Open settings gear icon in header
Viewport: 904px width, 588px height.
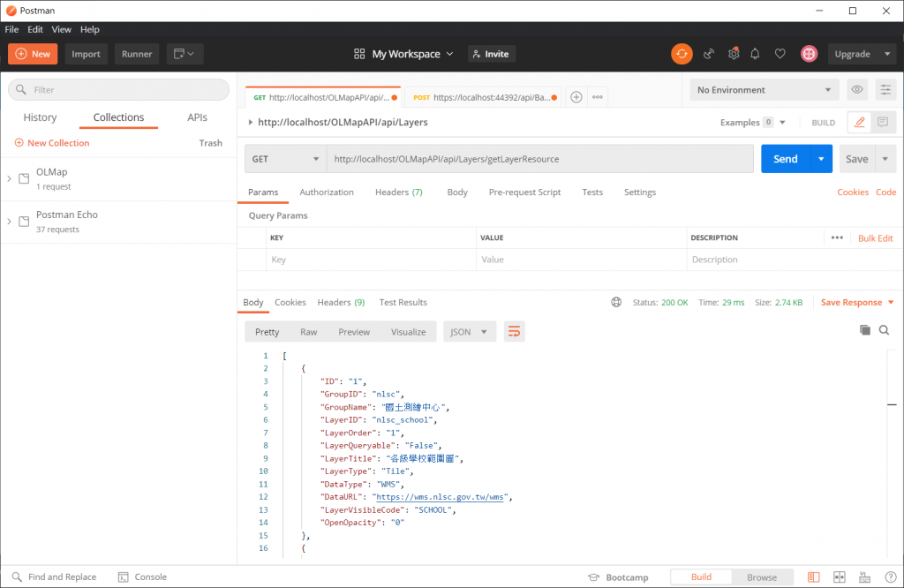(x=734, y=54)
